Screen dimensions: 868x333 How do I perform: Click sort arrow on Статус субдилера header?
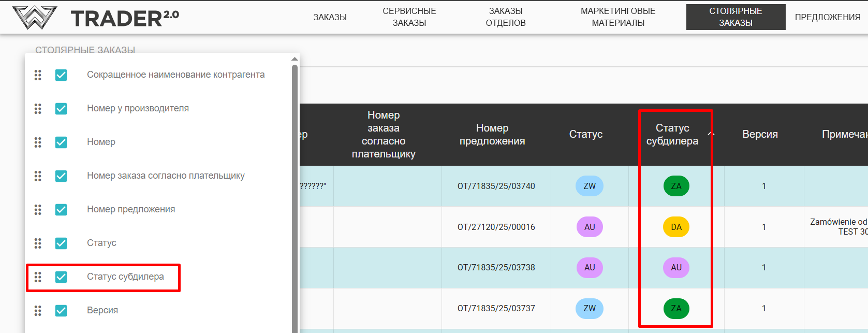click(x=711, y=134)
